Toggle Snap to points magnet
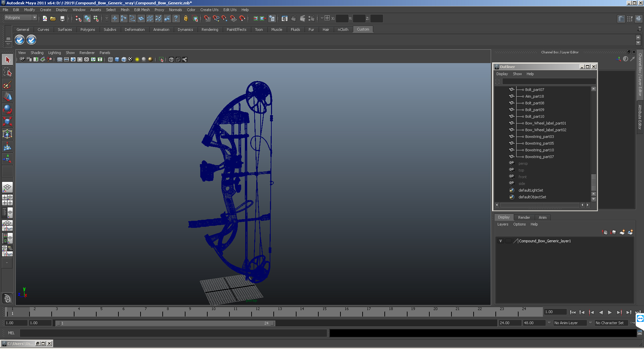The height and width of the screenshot is (349, 644). [x=225, y=18]
